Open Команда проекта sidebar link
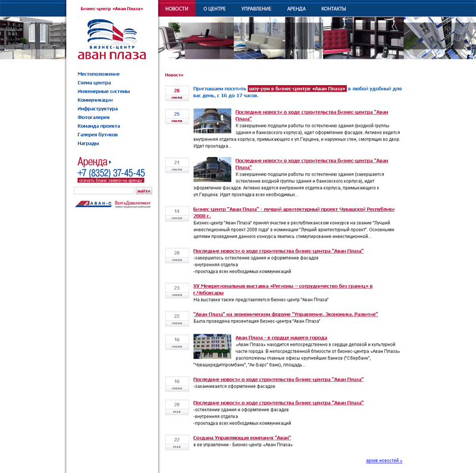The height and width of the screenshot is (473, 476). (x=99, y=126)
